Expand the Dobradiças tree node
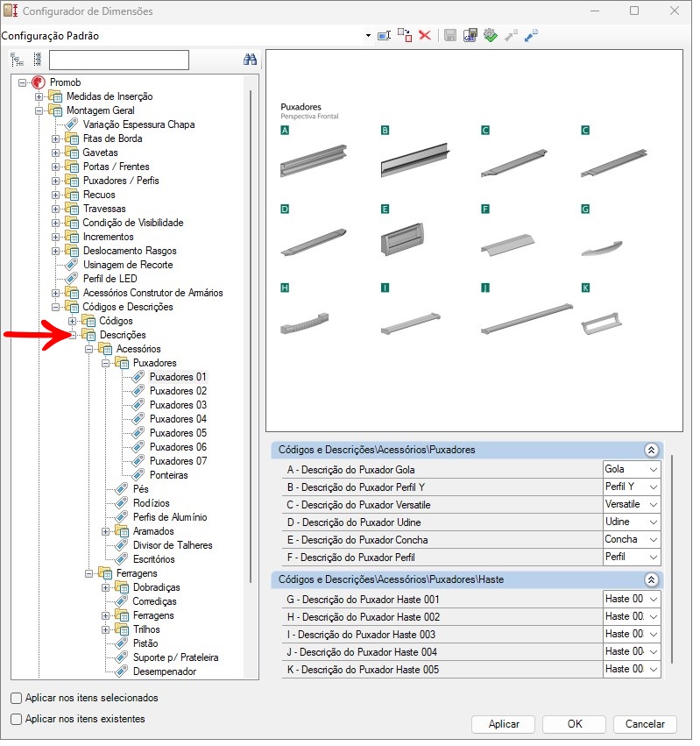This screenshot has height=746, width=700. 106,587
